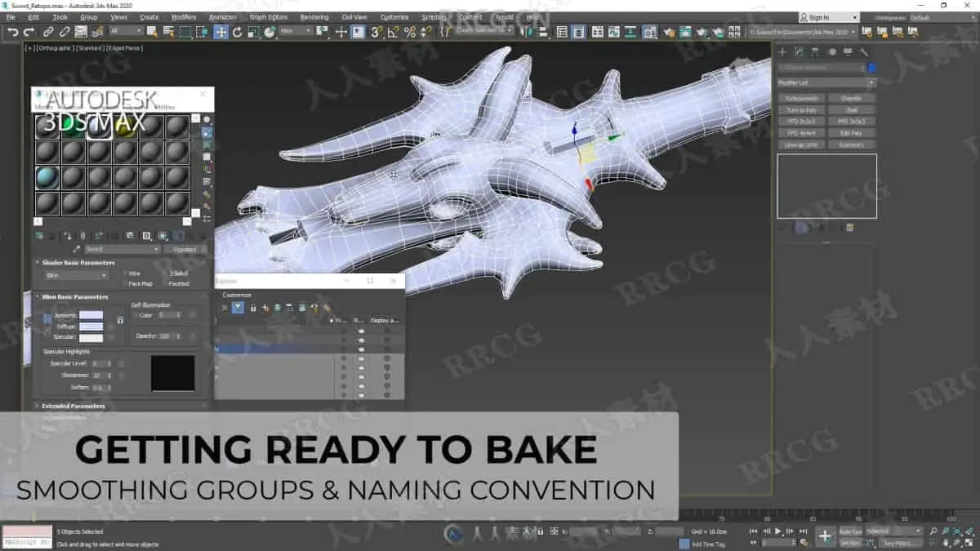The height and width of the screenshot is (551, 980).
Task: Toggle the Percent Snap icon
Action: point(410,32)
